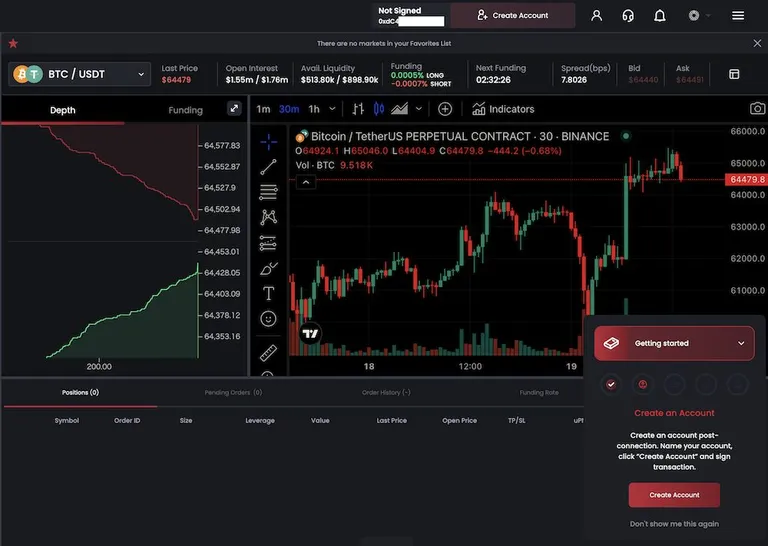Click Create Account in Getting started panel
This screenshot has height=546, width=768.
pyautogui.click(x=674, y=495)
